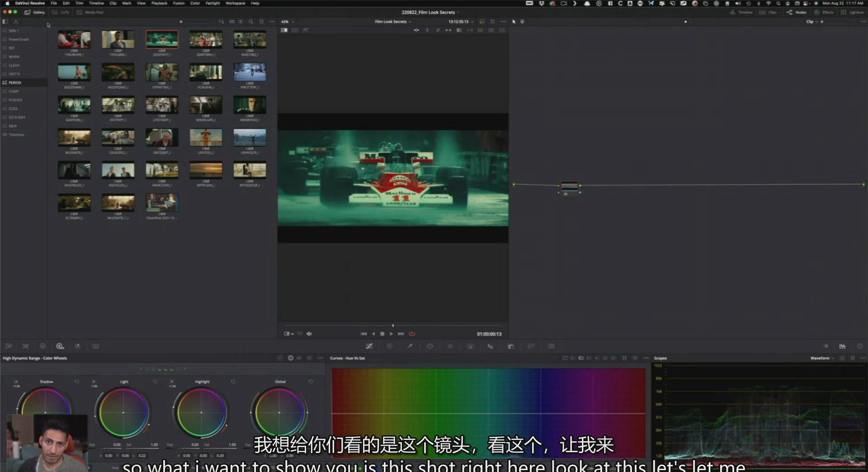This screenshot has width=868, height=472.
Task: Reset the Shadow color wheel
Action: point(77,382)
